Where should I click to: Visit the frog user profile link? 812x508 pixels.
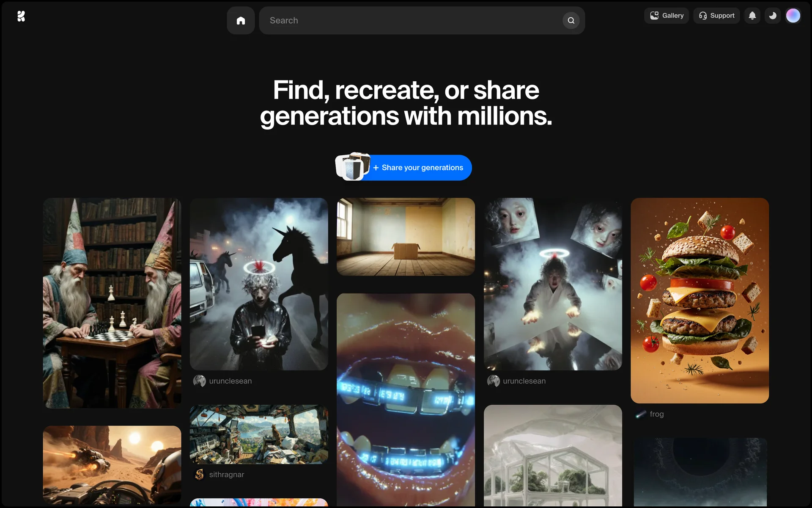click(656, 414)
